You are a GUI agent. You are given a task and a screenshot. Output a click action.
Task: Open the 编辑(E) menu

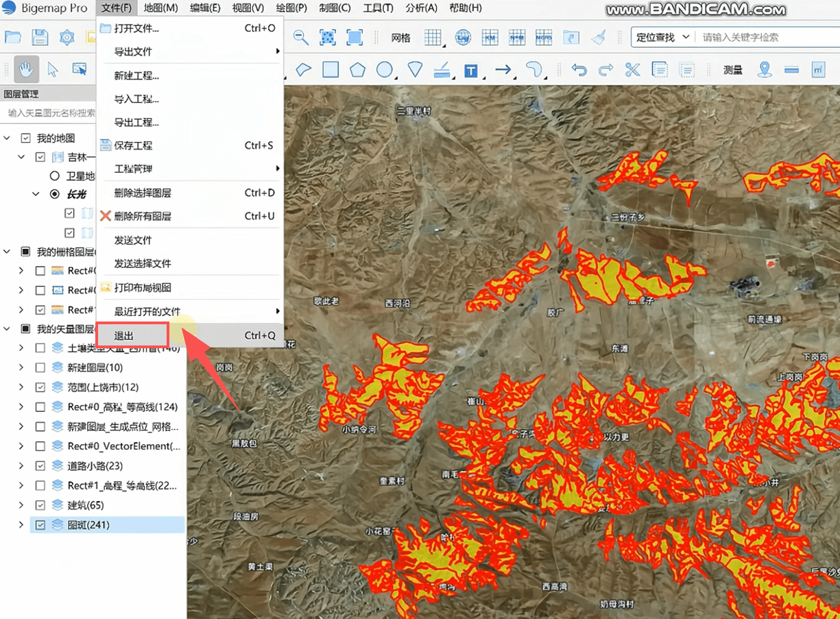point(205,8)
